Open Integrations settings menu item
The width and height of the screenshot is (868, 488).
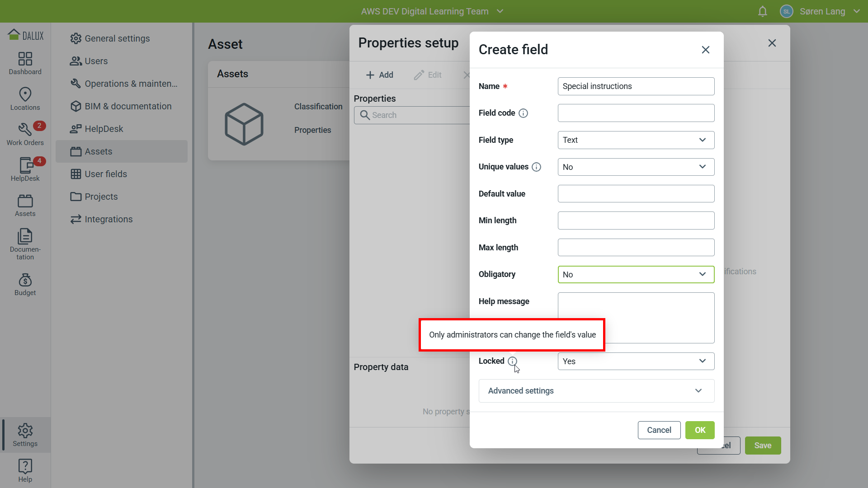point(121,219)
